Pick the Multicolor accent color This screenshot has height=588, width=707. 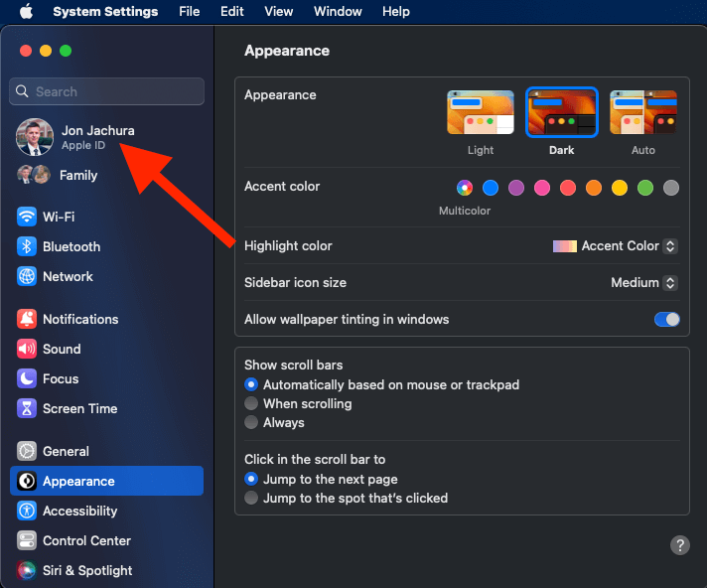coord(465,188)
